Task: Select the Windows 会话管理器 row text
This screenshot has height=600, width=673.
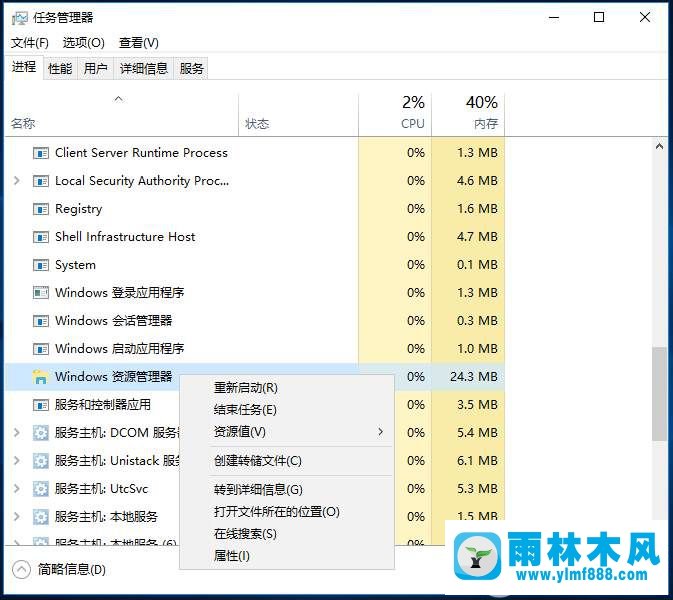Action: (113, 321)
